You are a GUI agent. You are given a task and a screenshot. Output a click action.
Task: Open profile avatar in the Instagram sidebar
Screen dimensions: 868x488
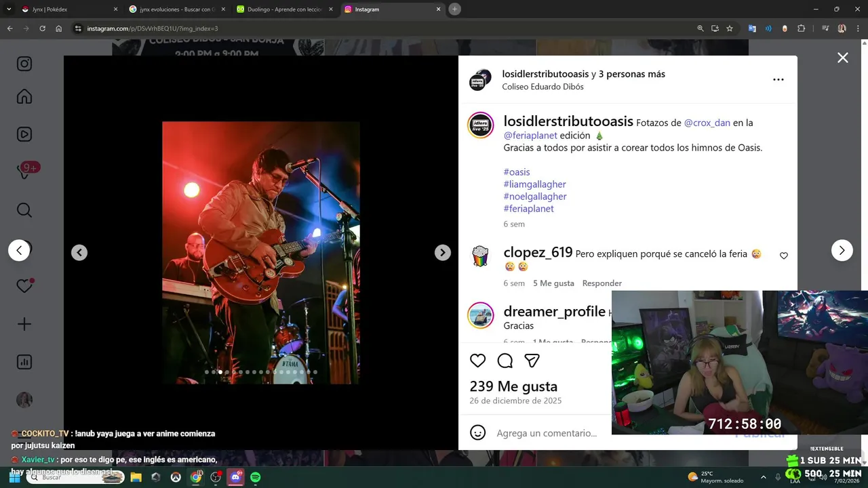click(24, 400)
